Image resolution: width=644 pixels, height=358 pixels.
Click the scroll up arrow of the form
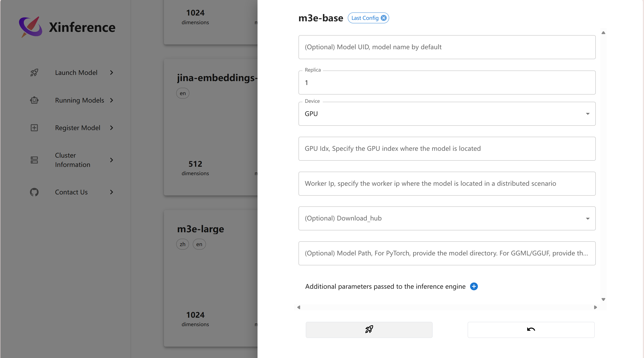(603, 33)
